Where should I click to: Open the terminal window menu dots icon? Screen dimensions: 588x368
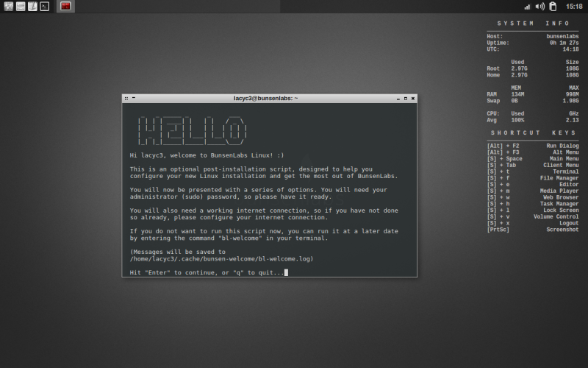click(x=126, y=99)
